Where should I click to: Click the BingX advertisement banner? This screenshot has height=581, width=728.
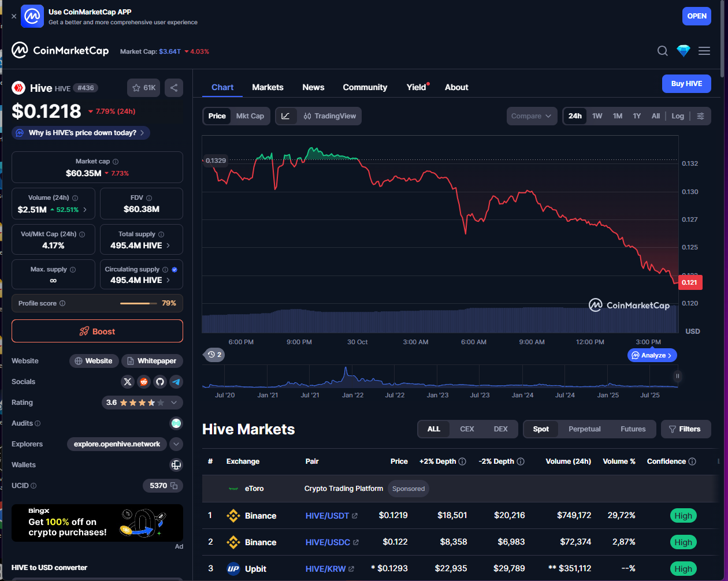coord(97,523)
